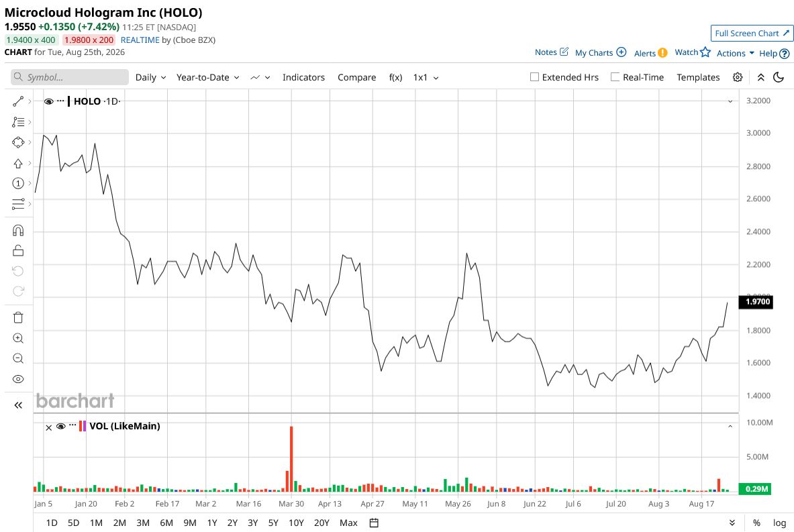This screenshot has width=794, height=532.
Task: Remove the VOL indicator with X
Action: coord(48,428)
